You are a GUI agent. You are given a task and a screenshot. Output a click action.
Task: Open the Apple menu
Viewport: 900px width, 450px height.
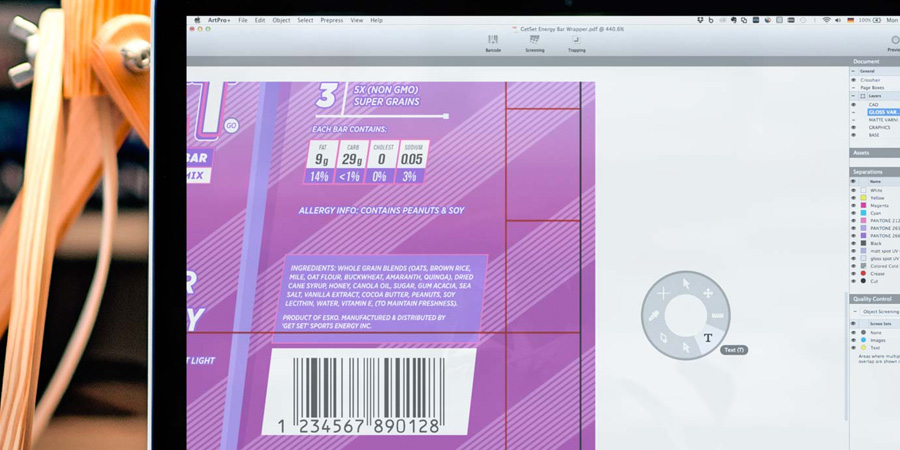197,20
